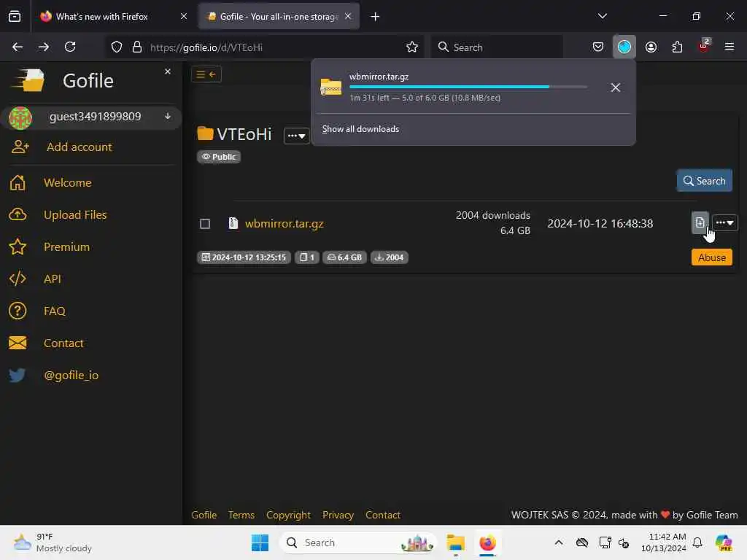Toggle the sidebar collapse button
Viewport: 747px width, 560px height.
[x=206, y=74]
